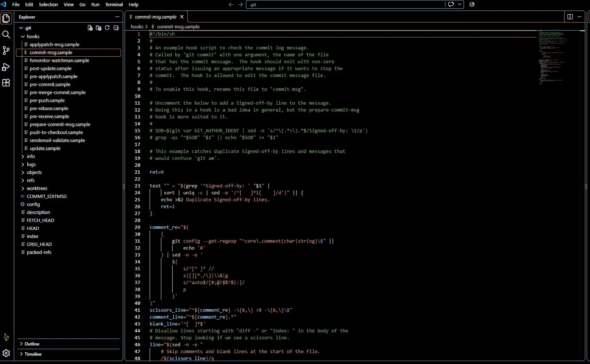Click the New Folder icon in Explorer
Image resolution: width=590 pixels, height=364 pixels.
tap(98, 28)
